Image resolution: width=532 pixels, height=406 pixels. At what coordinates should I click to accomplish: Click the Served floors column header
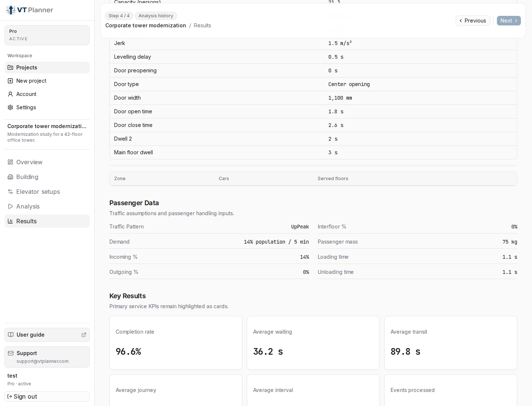coord(333,179)
